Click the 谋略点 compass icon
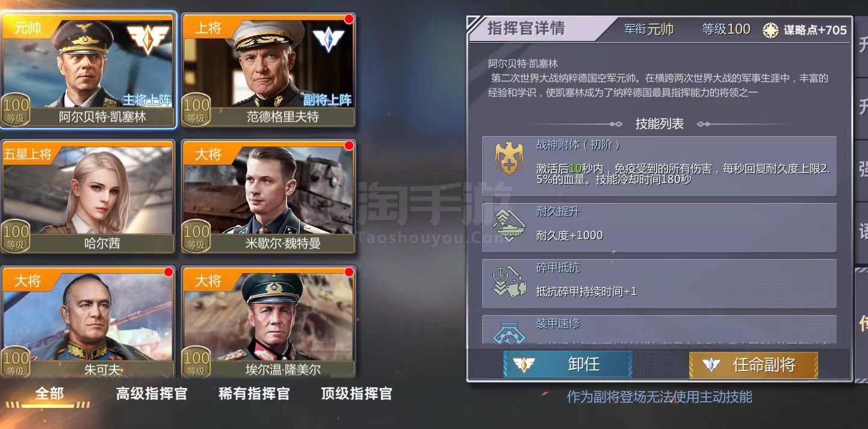 pos(770,30)
